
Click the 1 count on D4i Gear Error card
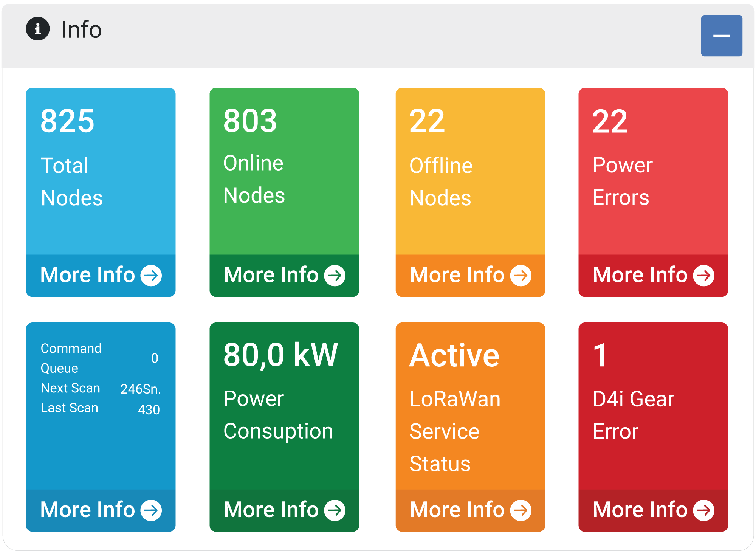[x=600, y=355]
